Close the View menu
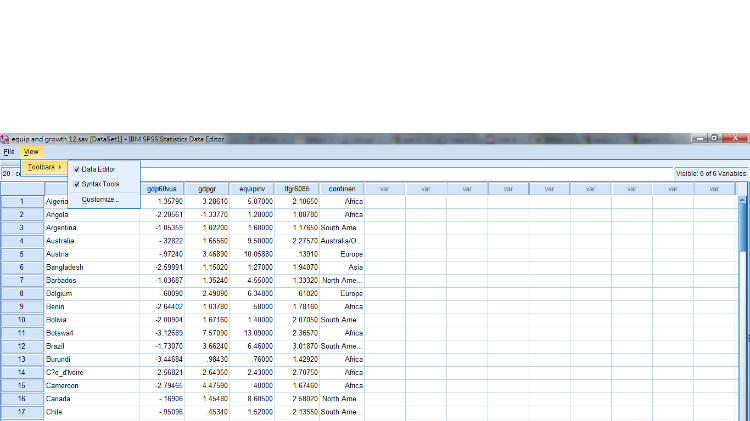 pos(31,151)
